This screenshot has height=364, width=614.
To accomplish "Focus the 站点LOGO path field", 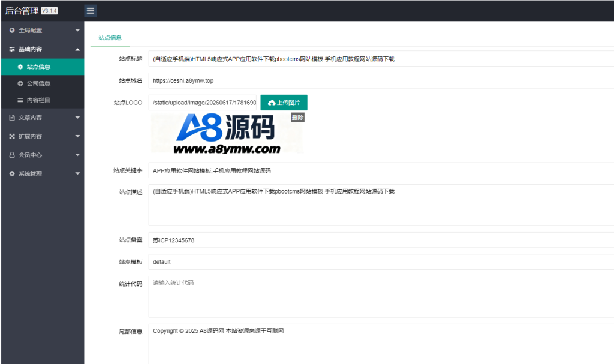I will pos(203,103).
